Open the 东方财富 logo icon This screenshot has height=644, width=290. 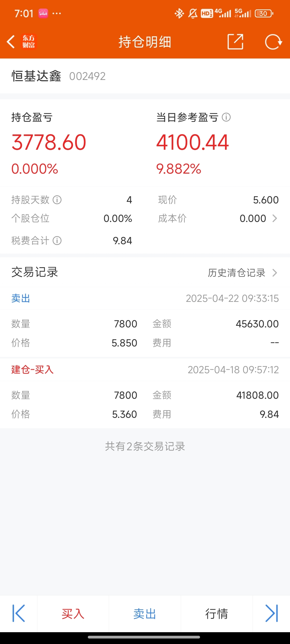point(28,42)
